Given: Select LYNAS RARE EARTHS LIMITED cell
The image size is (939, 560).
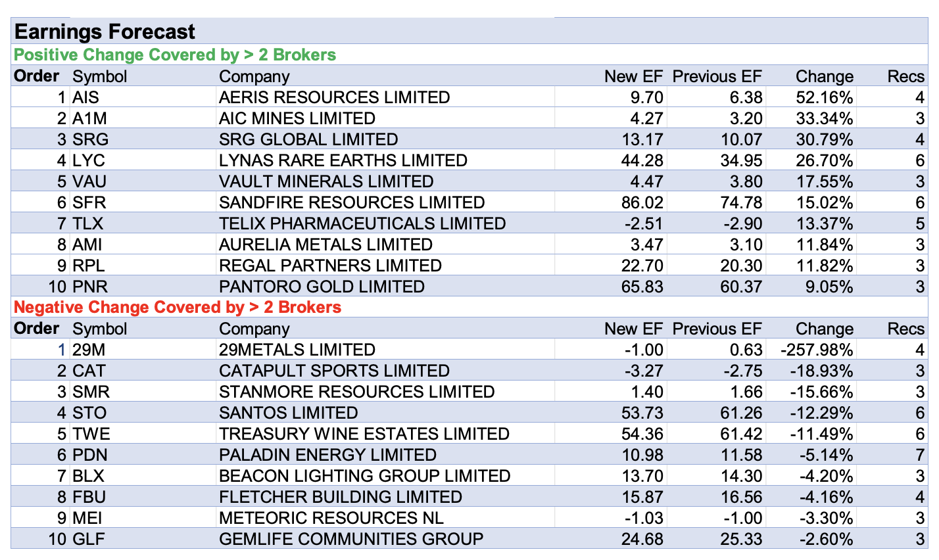Looking at the screenshot, I should (343, 160).
